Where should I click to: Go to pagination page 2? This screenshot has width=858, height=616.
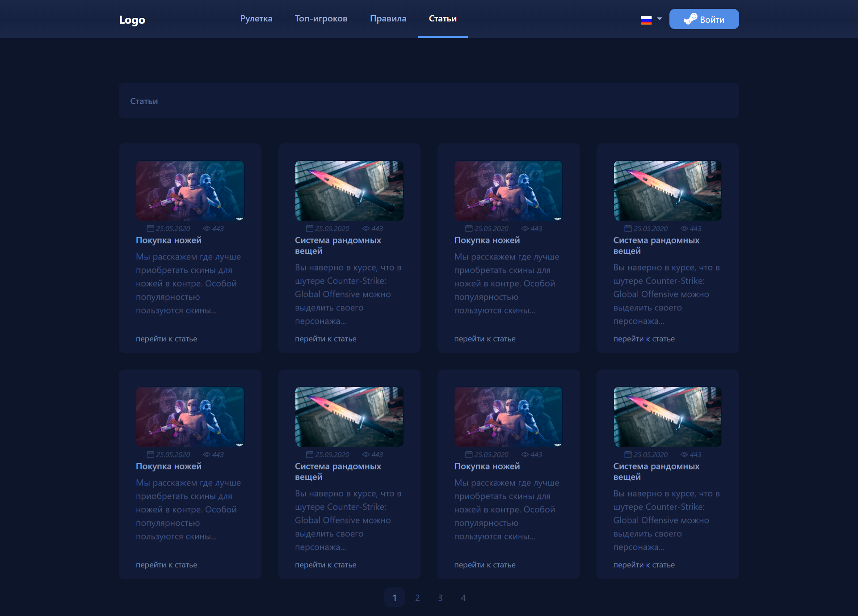417,598
